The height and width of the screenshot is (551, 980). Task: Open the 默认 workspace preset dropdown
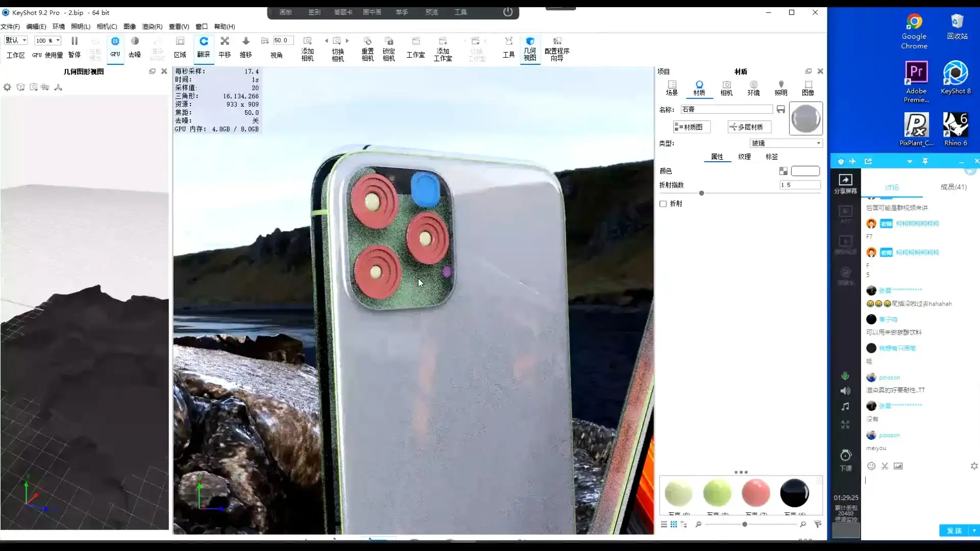[x=16, y=40]
